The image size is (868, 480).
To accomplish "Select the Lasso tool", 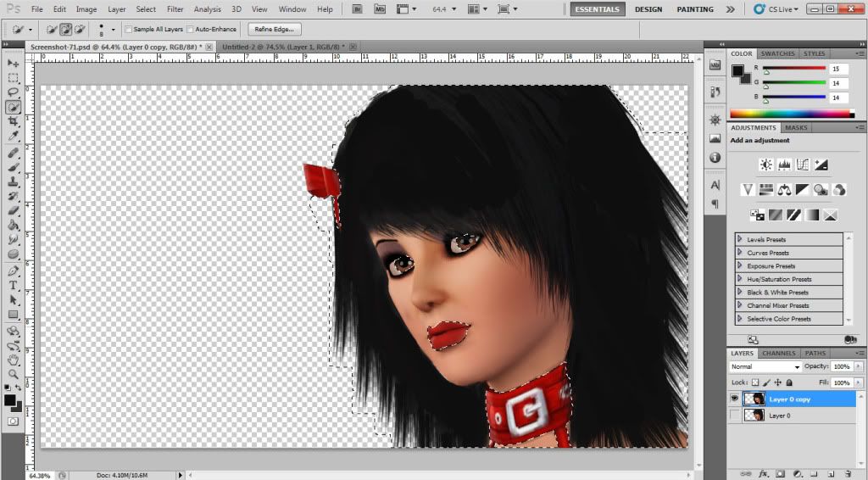I will tap(13, 92).
